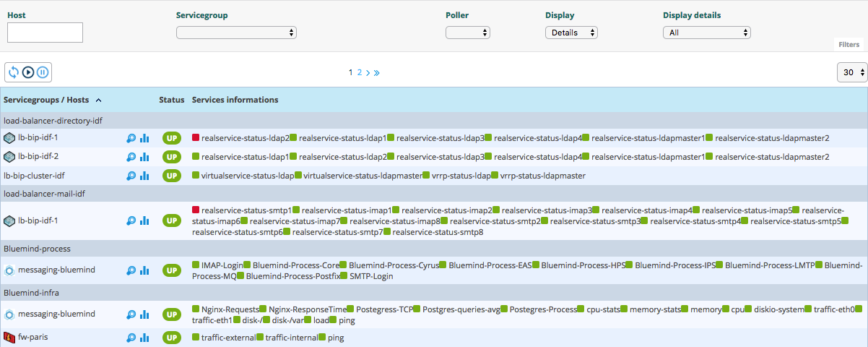Open the Display dropdown showing Details
This screenshot has height=347, width=868.
click(x=571, y=33)
